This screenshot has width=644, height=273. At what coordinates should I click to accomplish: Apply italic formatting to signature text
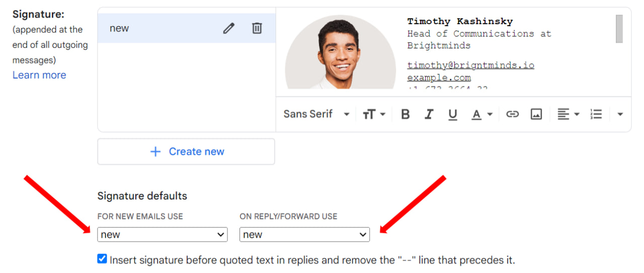coord(429,114)
